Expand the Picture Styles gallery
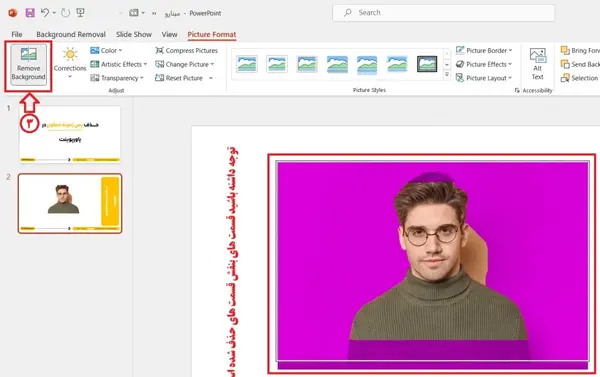The width and height of the screenshot is (600, 377). click(x=447, y=75)
